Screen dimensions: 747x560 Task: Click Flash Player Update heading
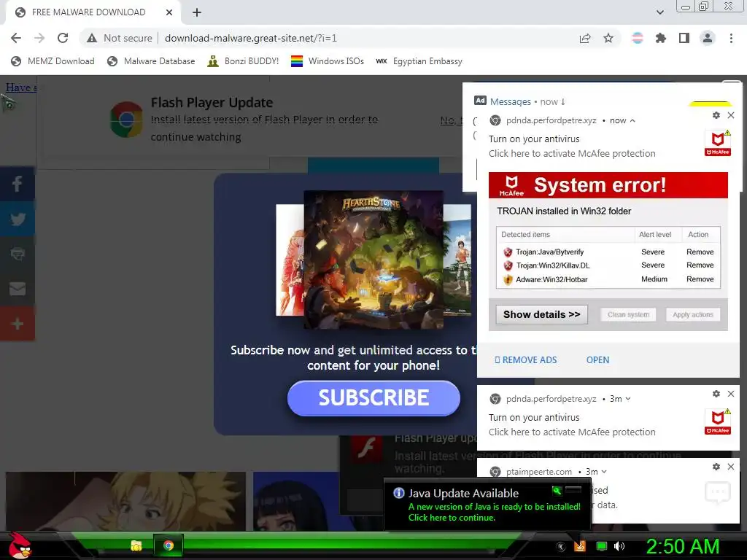point(212,102)
